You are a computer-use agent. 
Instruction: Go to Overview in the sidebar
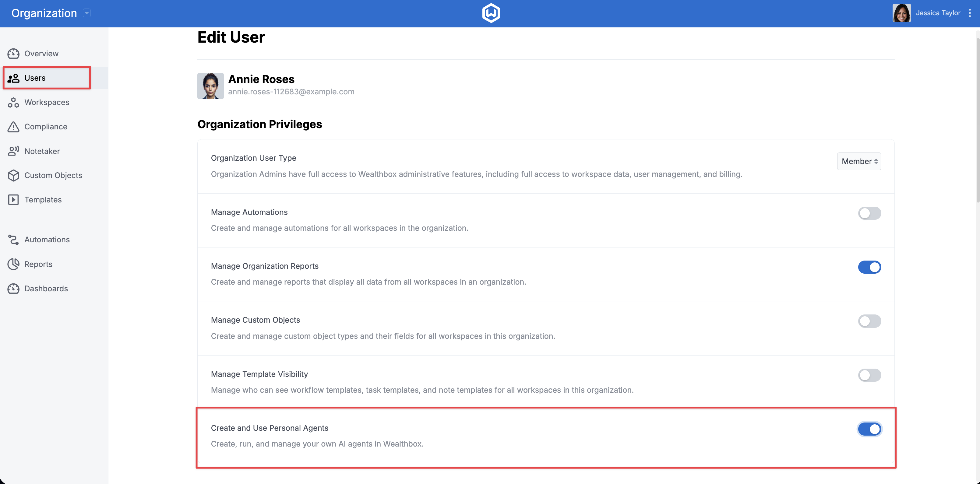[x=54, y=54]
